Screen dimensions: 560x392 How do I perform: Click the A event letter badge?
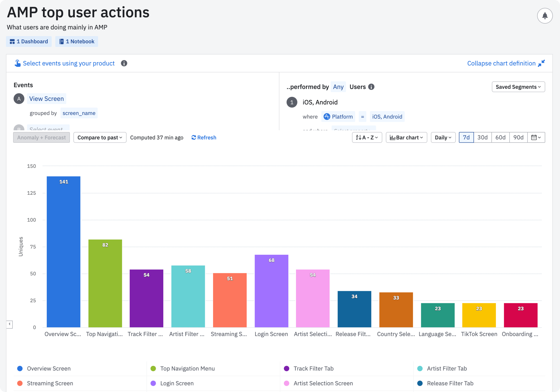[x=19, y=99]
